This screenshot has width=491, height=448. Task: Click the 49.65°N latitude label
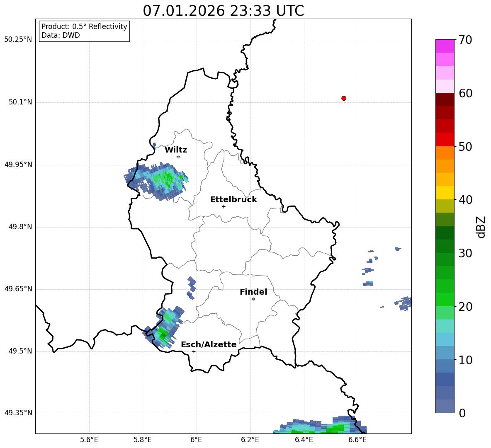pyautogui.click(x=18, y=289)
